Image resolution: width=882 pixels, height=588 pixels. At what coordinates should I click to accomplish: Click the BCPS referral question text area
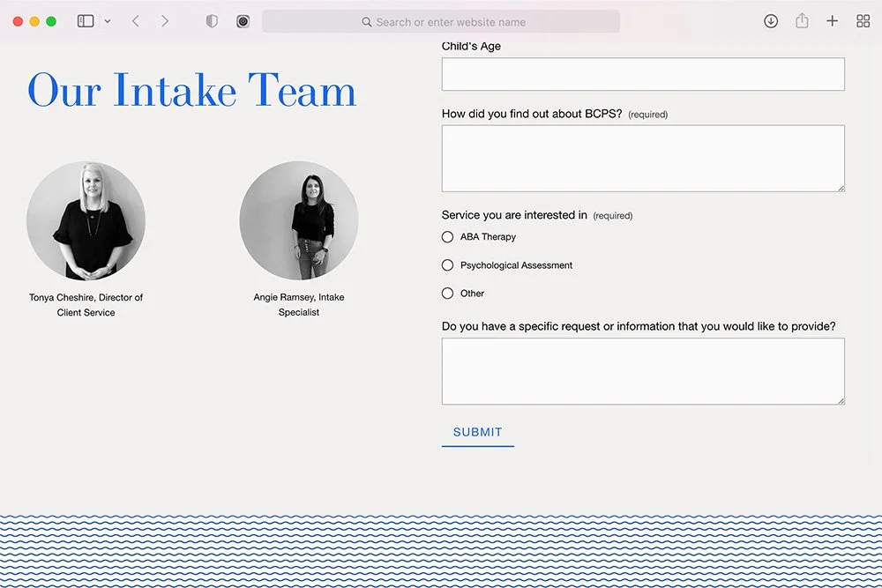642,159
